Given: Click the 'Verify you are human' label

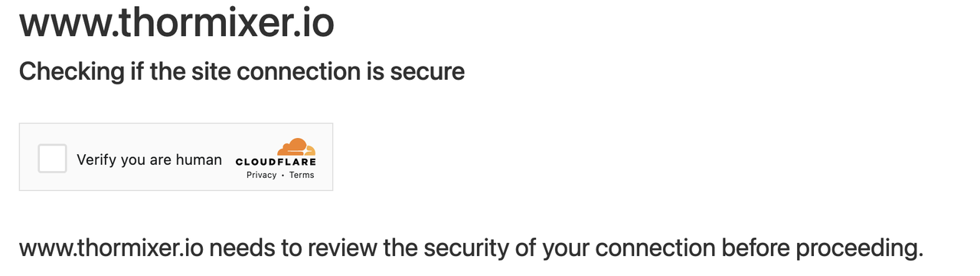Looking at the screenshot, I should pyautogui.click(x=149, y=160).
